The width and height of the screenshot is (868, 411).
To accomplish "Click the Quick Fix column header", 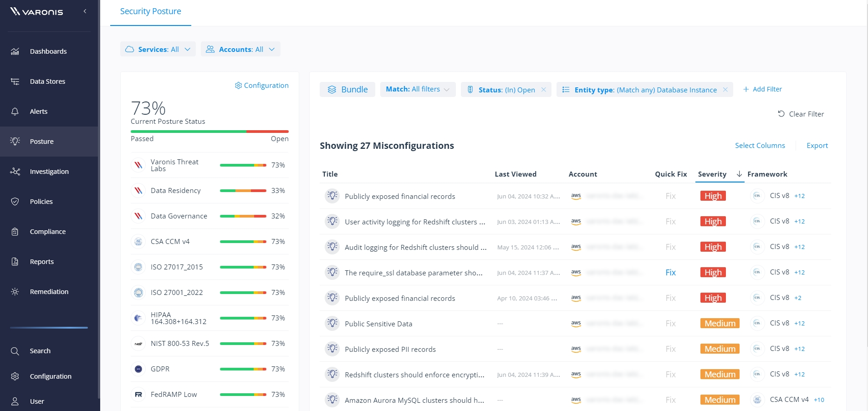I will [671, 174].
